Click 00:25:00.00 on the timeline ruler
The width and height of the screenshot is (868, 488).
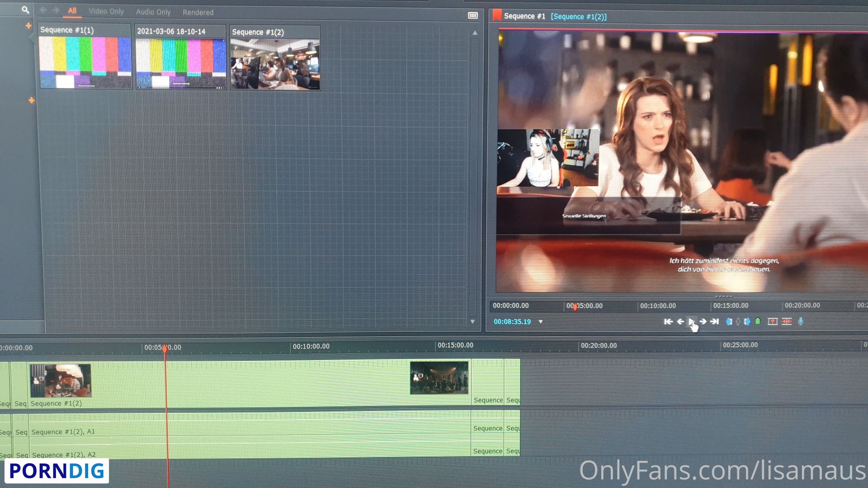pos(740,345)
